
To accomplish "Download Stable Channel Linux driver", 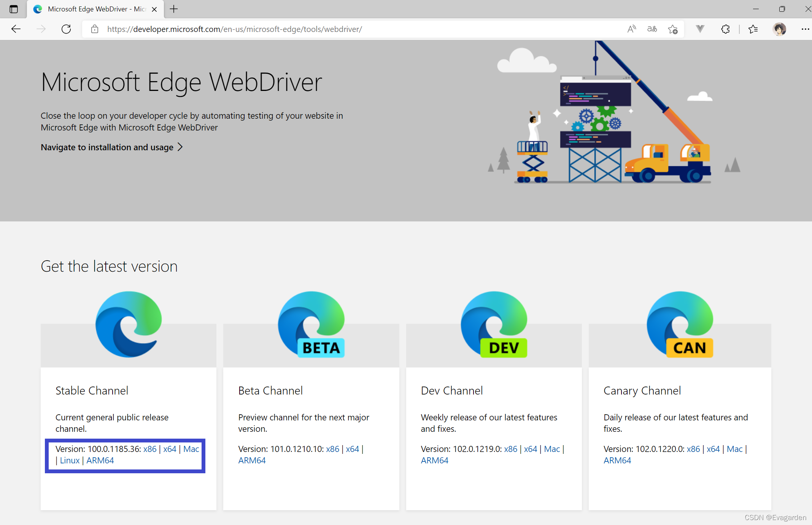I will pos(70,460).
